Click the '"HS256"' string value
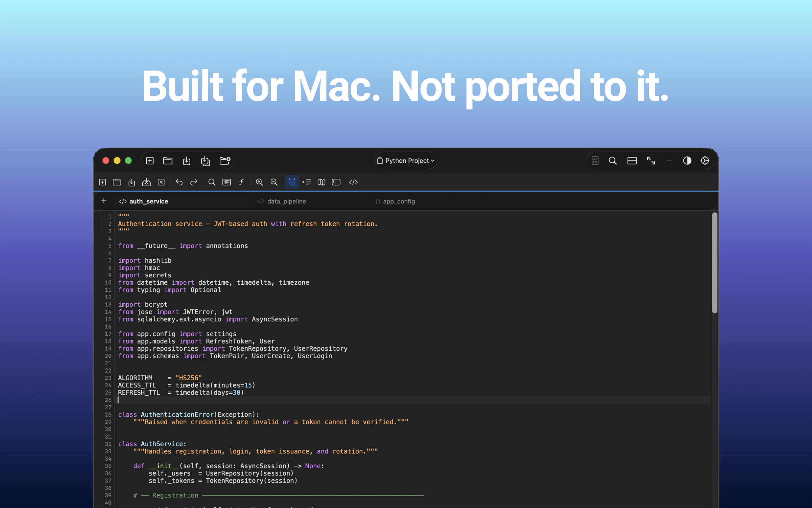Screen dimensions: 812x508 click(x=189, y=378)
